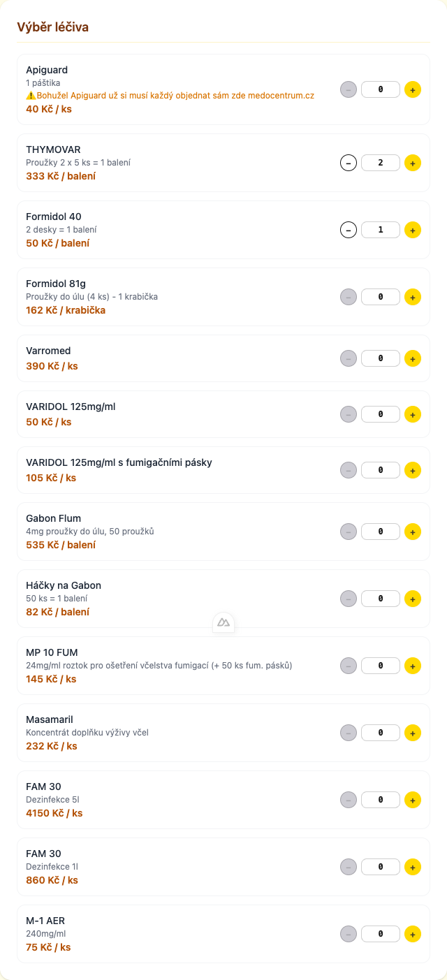Add one Varromed with the plus icon
The height and width of the screenshot is (980, 447).
(413, 358)
